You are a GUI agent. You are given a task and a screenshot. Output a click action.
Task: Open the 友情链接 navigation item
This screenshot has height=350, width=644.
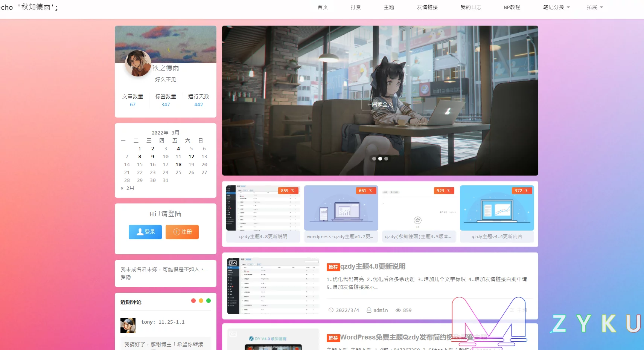[427, 7]
